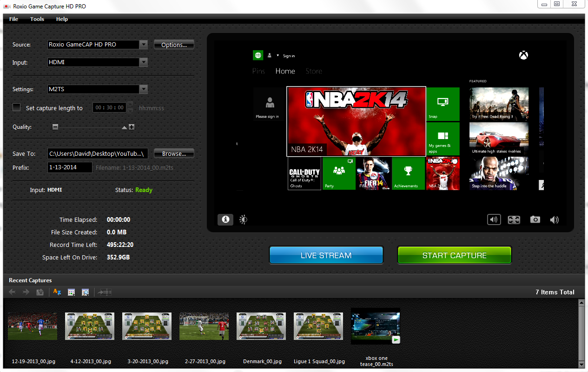The image size is (588, 372).
Task: Select the Ligue 1 Squad_00.jpg thumbnail
Action: point(318,326)
